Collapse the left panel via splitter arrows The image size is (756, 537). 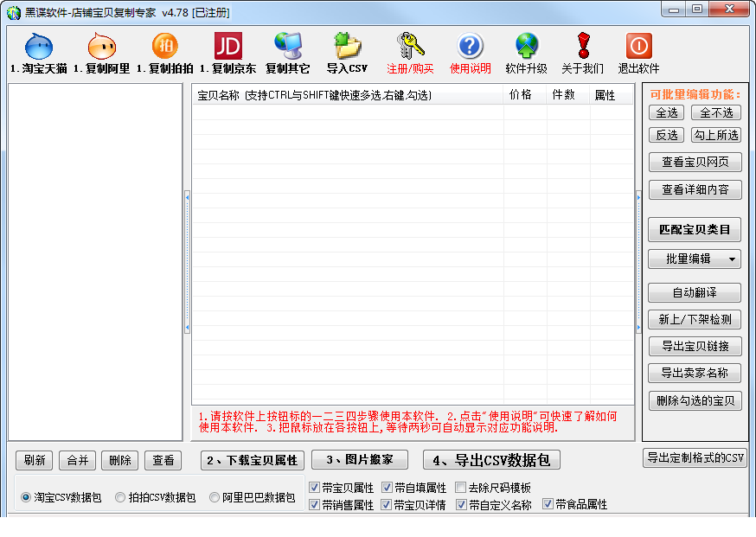click(x=187, y=263)
